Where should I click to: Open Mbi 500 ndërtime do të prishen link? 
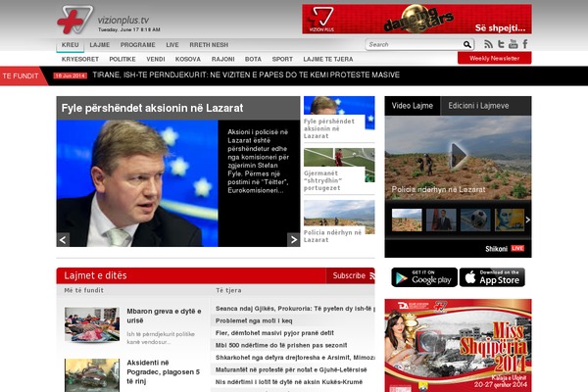pyautogui.click(x=281, y=346)
